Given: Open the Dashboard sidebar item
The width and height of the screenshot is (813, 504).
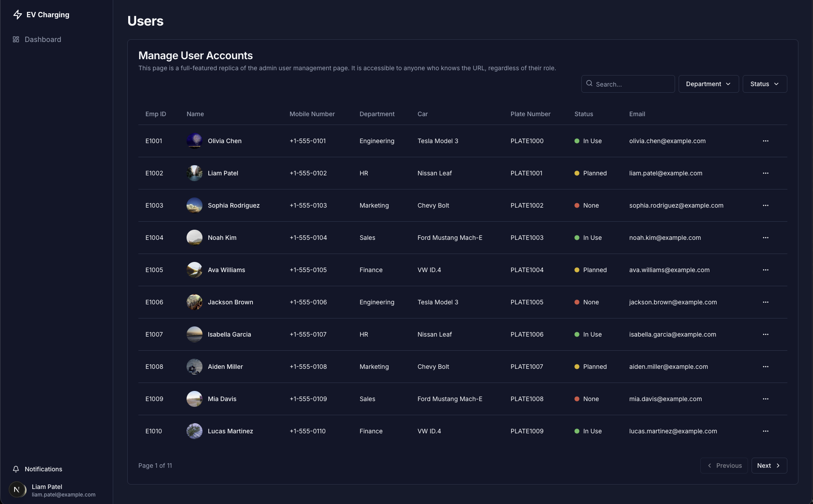Looking at the screenshot, I should (42, 39).
